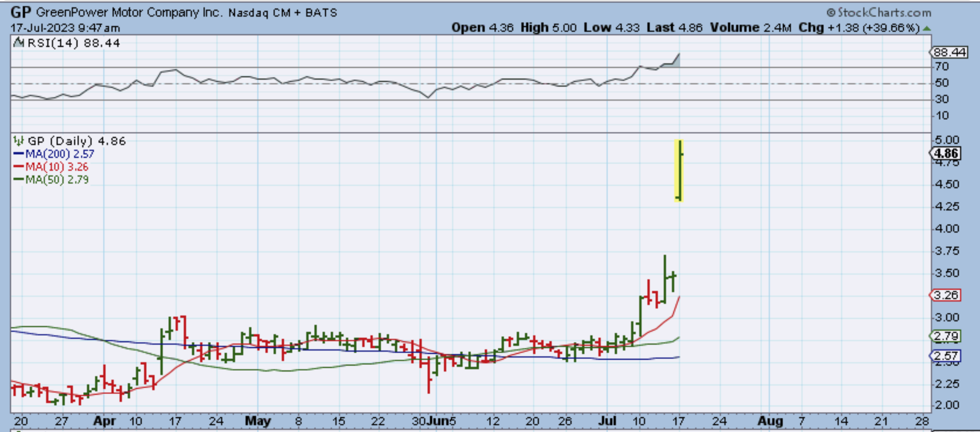980x432 pixels.
Task: Click the MA(50) 2.79 legend entry
Action: 51,180
